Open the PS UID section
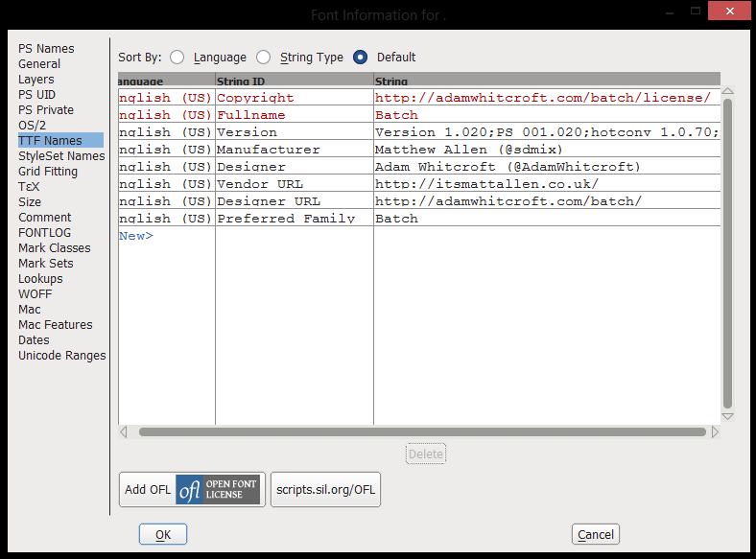Screen dimensions: 756x559 pyautogui.click(x=37, y=95)
